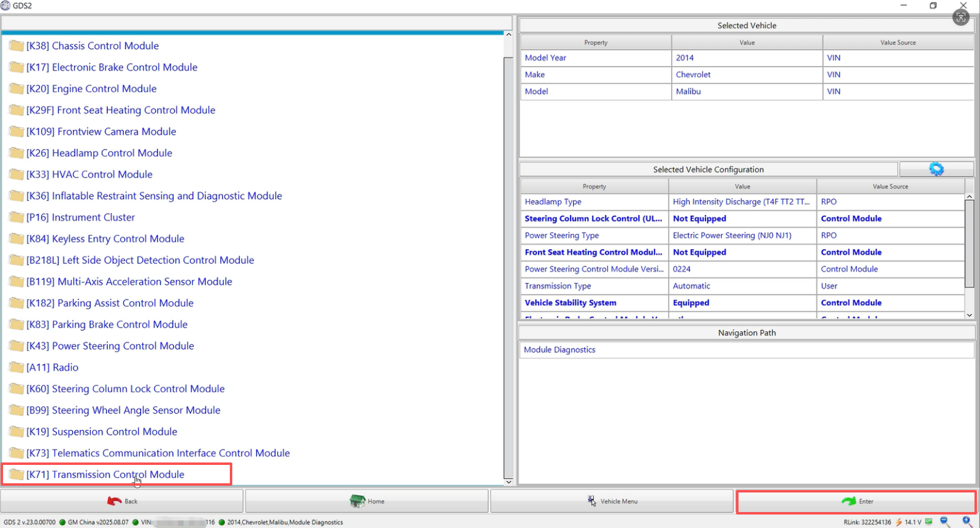Screen dimensions: 980x528
Task: Open the P16 Instrument Cluster folder icon
Action: click(17, 217)
